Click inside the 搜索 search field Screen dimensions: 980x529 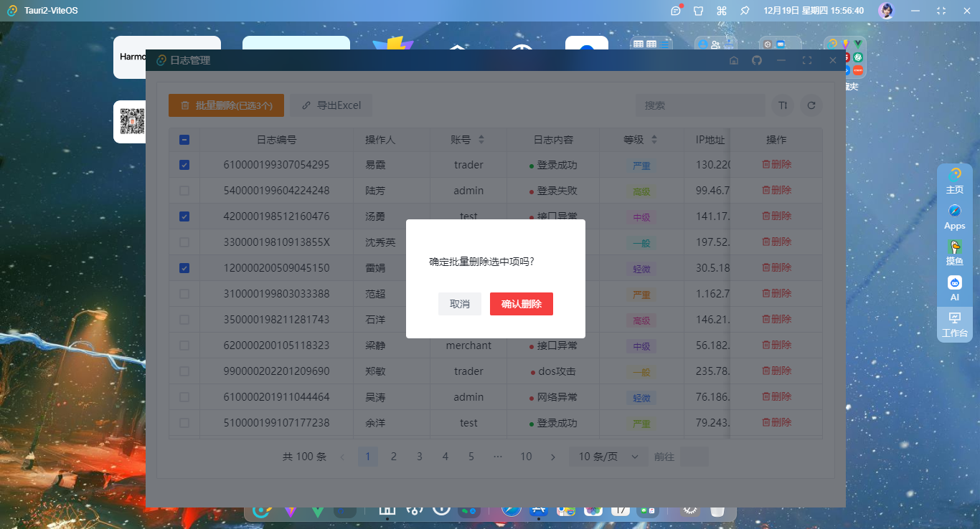(700, 105)
